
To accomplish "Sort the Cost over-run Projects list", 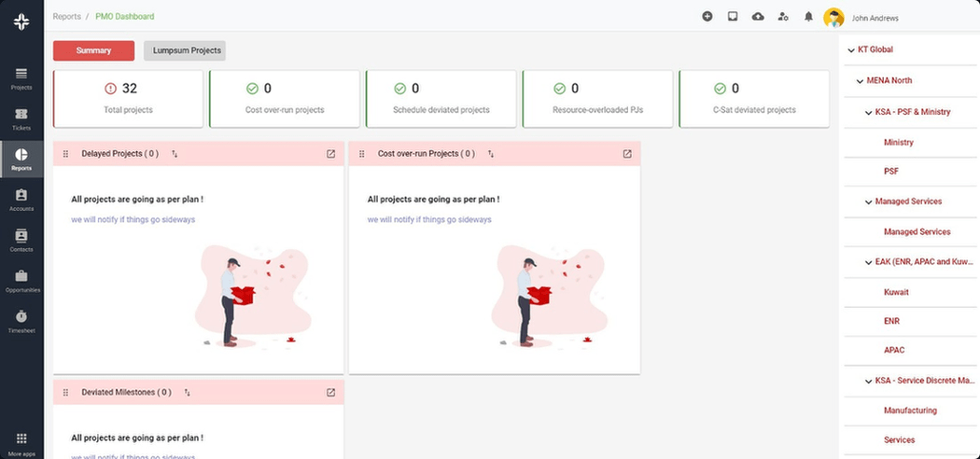I will (x=490, y=154).
